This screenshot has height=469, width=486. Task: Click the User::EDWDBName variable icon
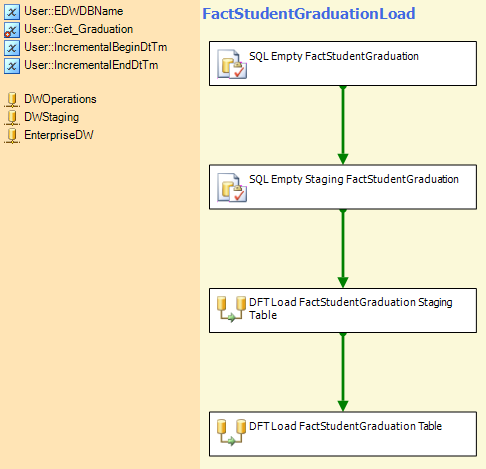click(x=12, y=12)
